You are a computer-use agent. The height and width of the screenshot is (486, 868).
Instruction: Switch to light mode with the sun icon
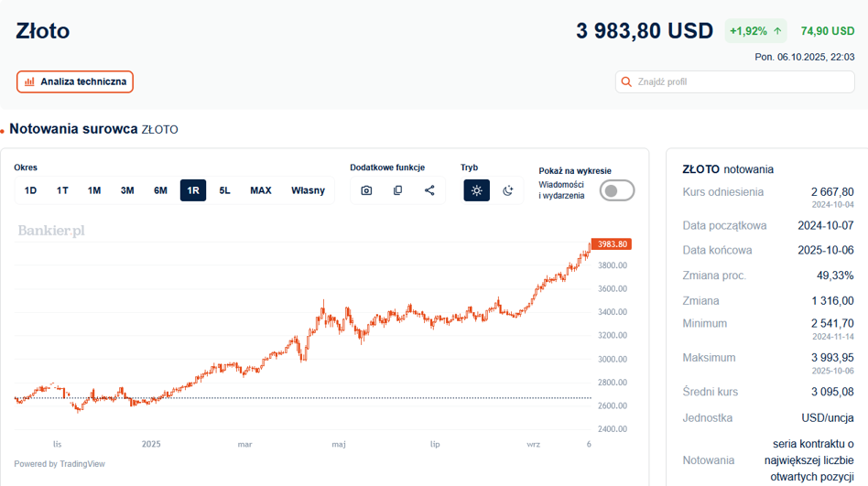[476, 190]
